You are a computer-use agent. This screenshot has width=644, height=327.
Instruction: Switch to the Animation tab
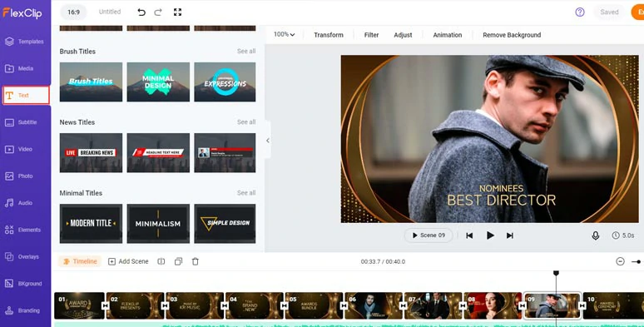448,35
